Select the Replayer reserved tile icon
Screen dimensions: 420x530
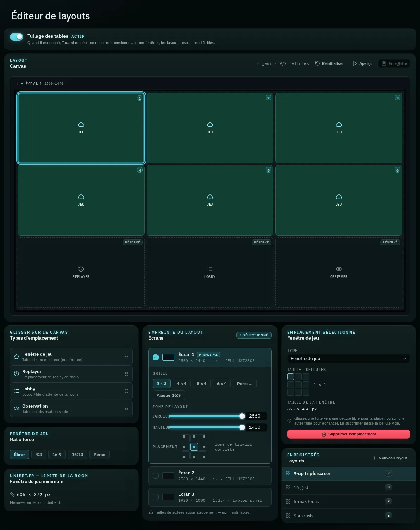pyautogui.click(x=81, y=269)
